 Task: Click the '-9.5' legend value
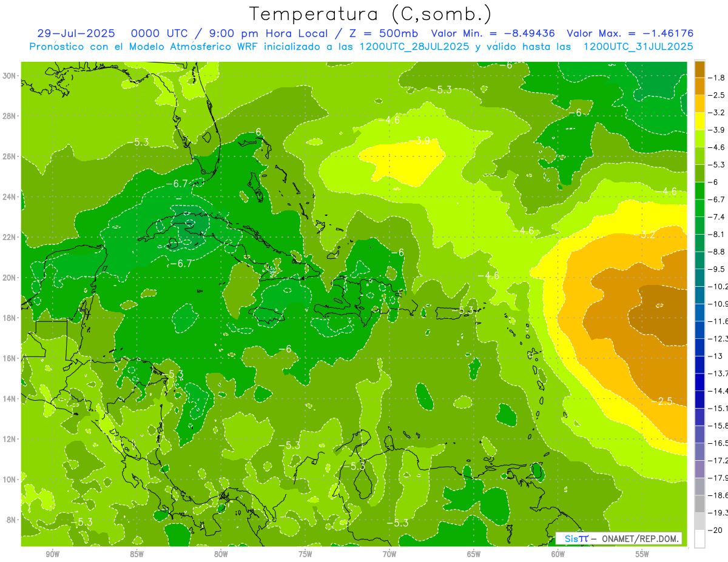(716, 269)
